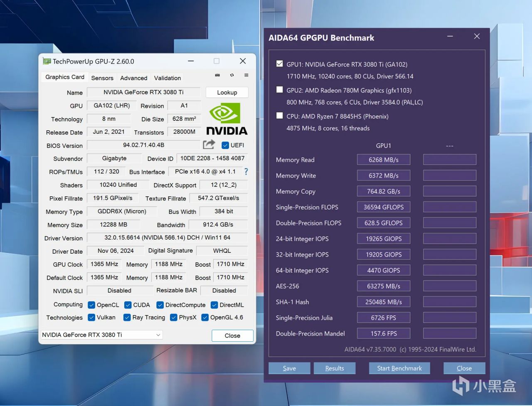Click the GPU-Z title bar app icon
Screen dimensions: 532x406
tap(47, 61)
